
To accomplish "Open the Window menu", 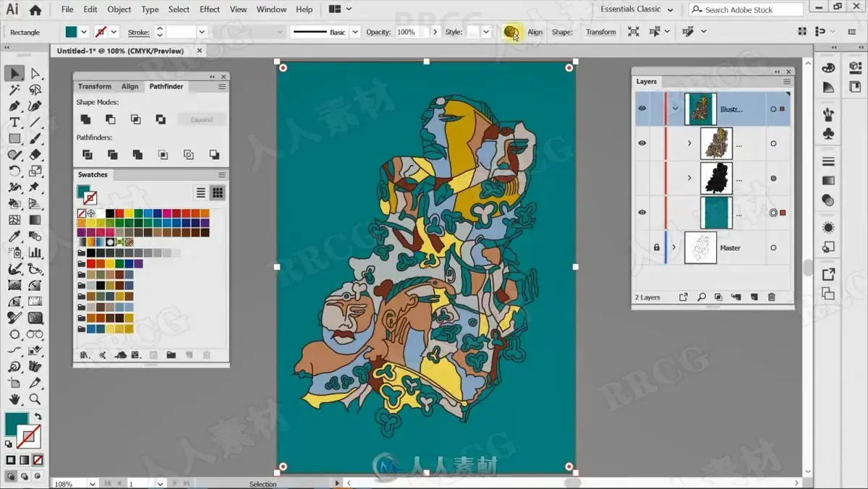I will (271, 9).
